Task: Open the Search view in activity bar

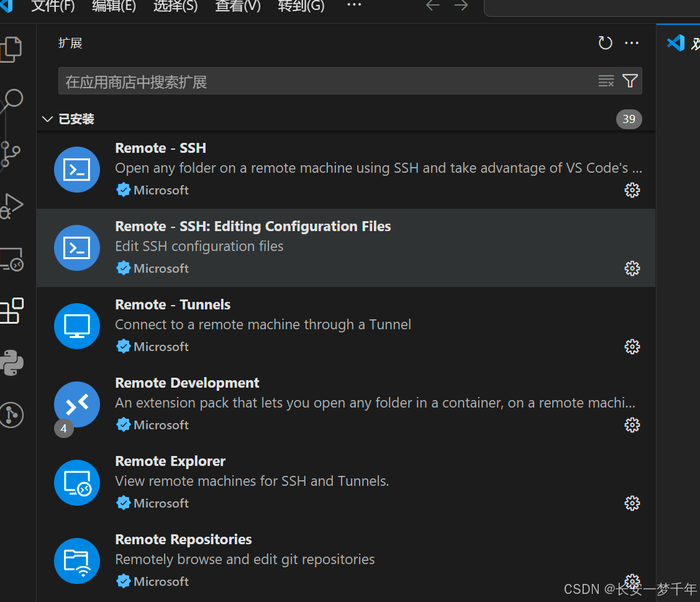Action: pyautogui.click(x=12, y=101)
